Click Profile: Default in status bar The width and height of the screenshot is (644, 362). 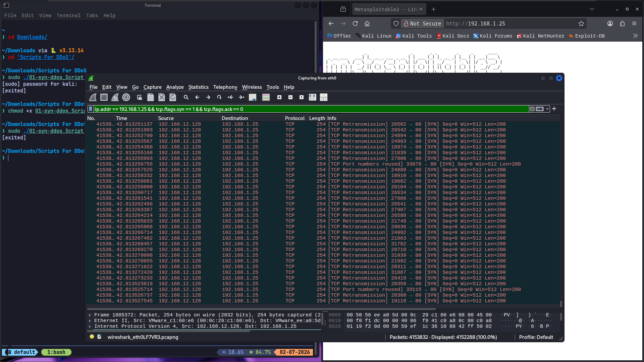(536, 337)
